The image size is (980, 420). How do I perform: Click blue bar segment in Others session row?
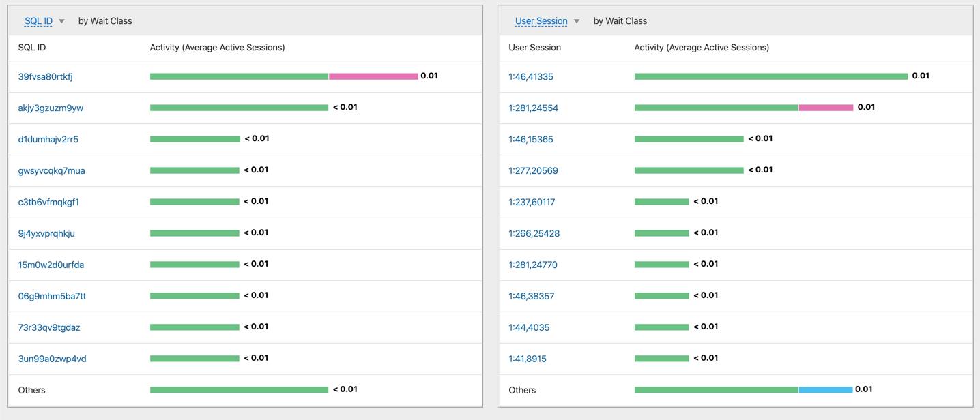pyautogui.click(x=825, y=390)
